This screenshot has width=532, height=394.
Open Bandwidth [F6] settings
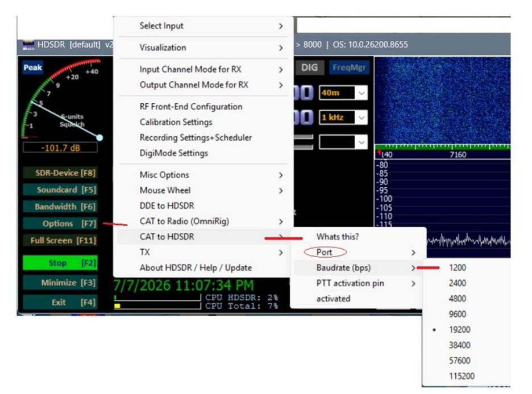pyautogui.click(x=60, y=207)
